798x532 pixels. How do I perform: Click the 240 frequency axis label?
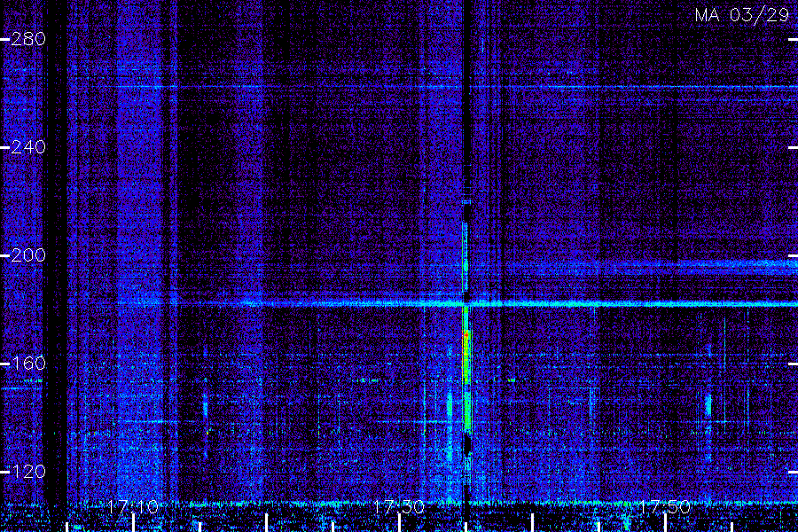pos(28,148)
